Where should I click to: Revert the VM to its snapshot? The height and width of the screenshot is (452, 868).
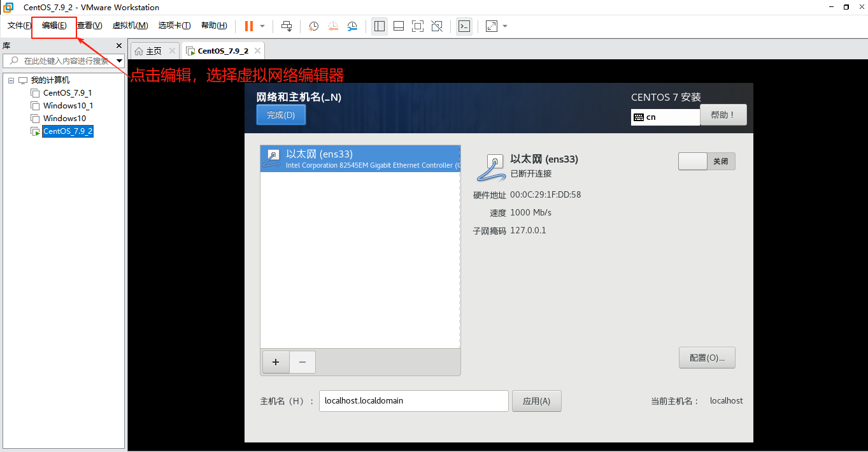point(332,26)
